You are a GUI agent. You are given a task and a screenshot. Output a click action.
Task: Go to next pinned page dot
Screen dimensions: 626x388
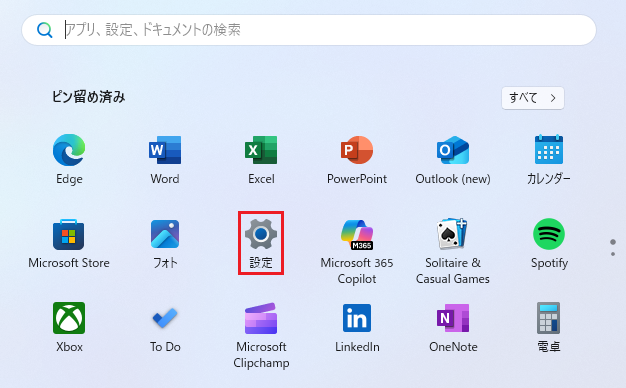(x=613, y=254)
